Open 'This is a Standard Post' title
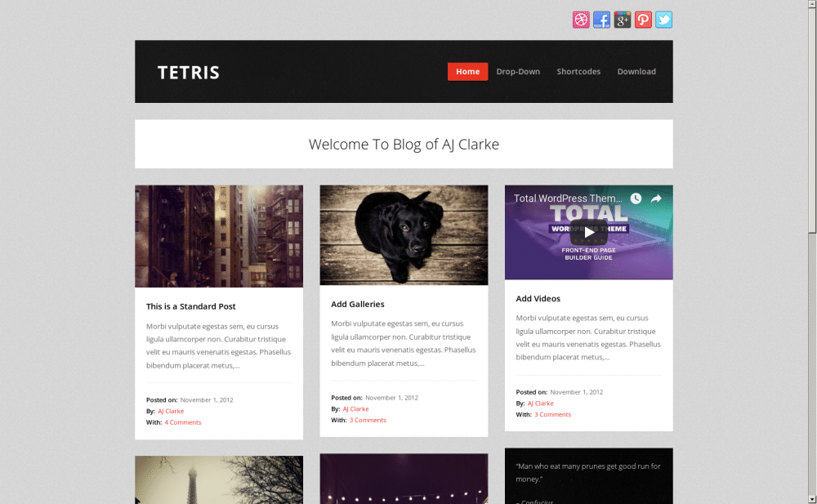817x504 pixels. pyautogui.click(x=191, y=306)
